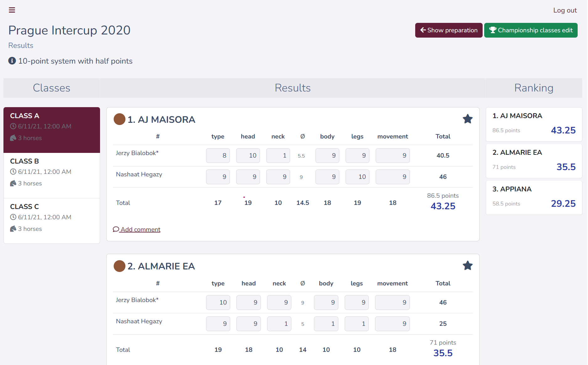Screen dimensions: 588x365
Task: Click the info icon beside 10-point system
Action: click(x=12, y=61)
